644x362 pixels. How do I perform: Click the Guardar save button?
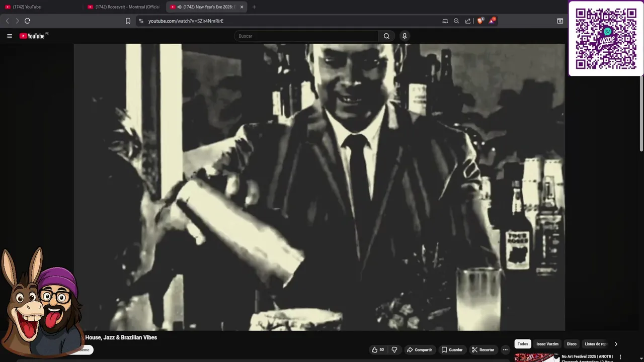point(452,350)
